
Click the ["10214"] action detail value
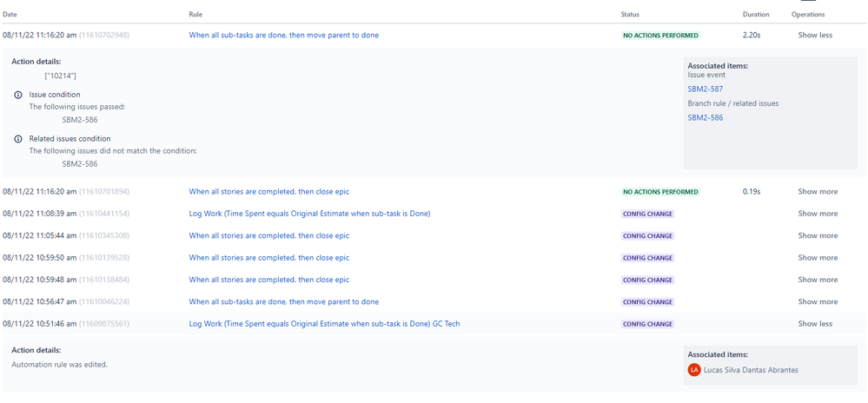point(60,76)
